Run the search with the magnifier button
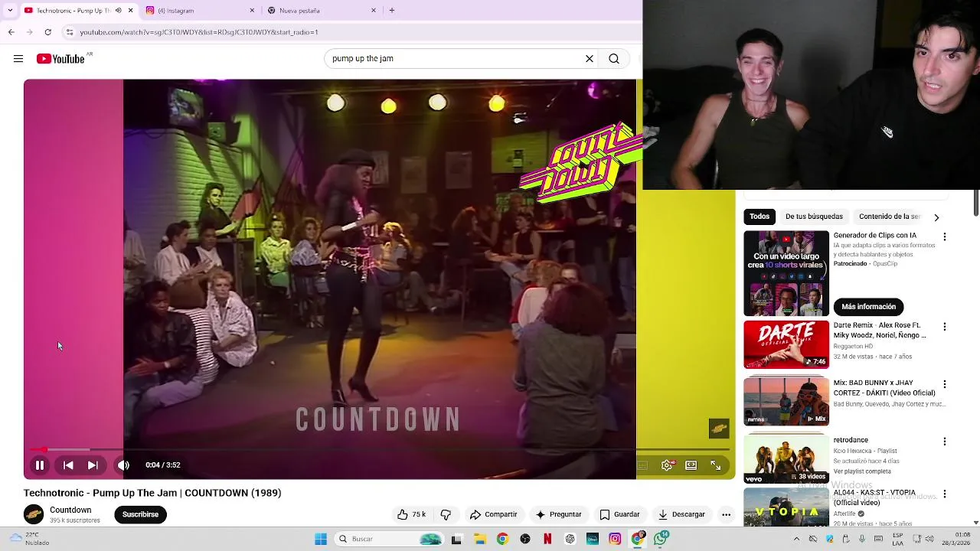The width and height of the screenshot is (980, 551). 614,59
